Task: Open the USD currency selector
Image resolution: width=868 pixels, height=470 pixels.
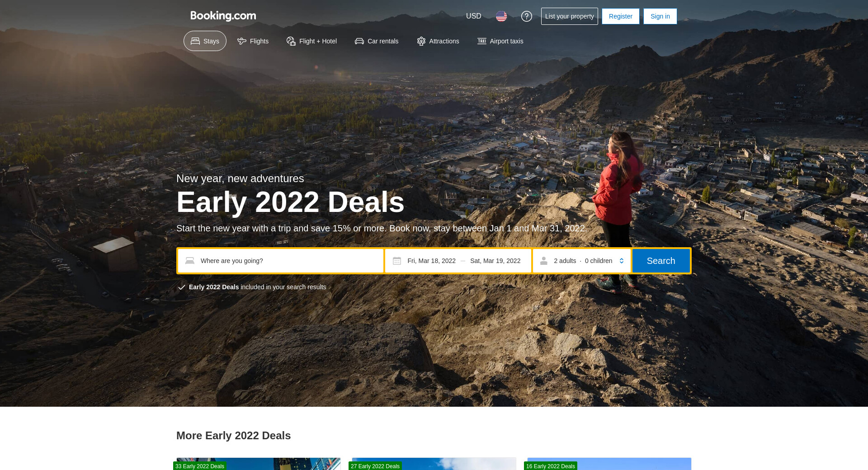Action: (x=473, y=16)
